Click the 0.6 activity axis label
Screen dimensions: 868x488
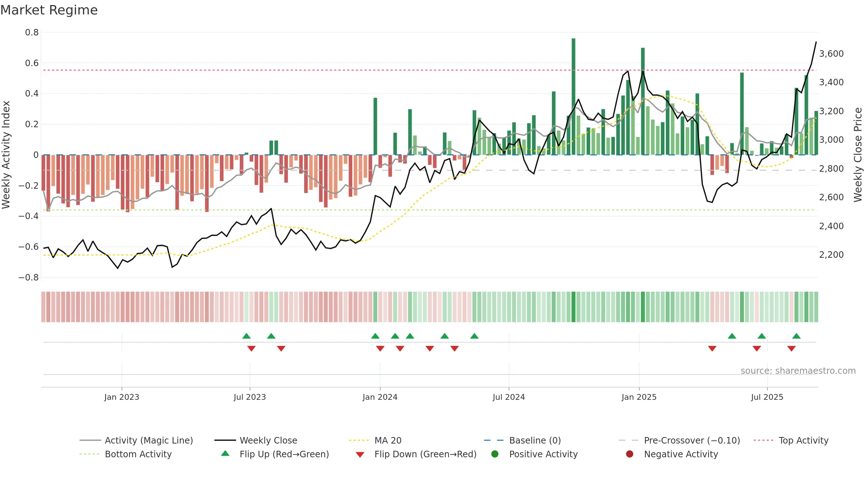pos(31,63)
